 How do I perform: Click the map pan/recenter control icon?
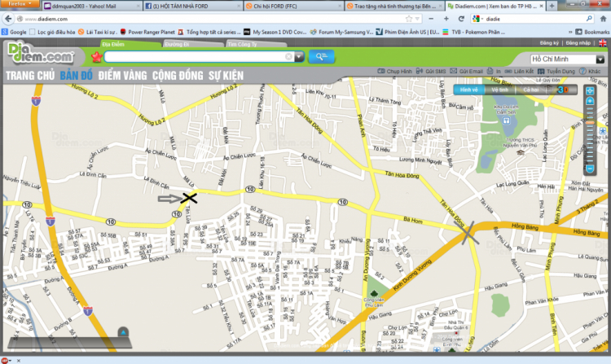pos(590,91)
